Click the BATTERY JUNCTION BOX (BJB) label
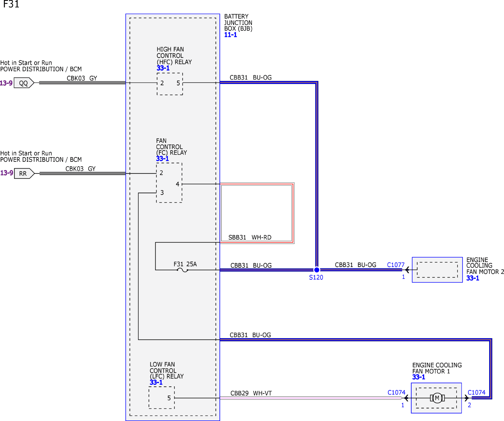The image size is (504, 421). (x=238, y=22)
